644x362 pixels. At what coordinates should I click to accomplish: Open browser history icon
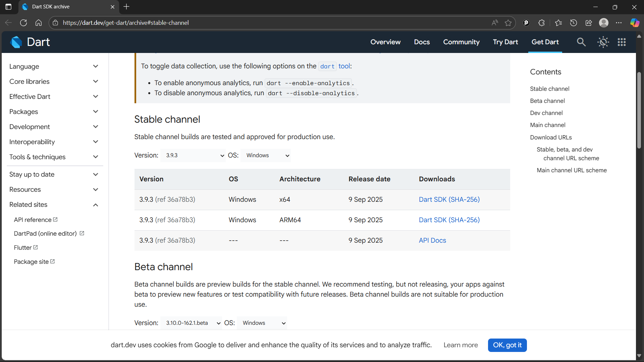573,23
